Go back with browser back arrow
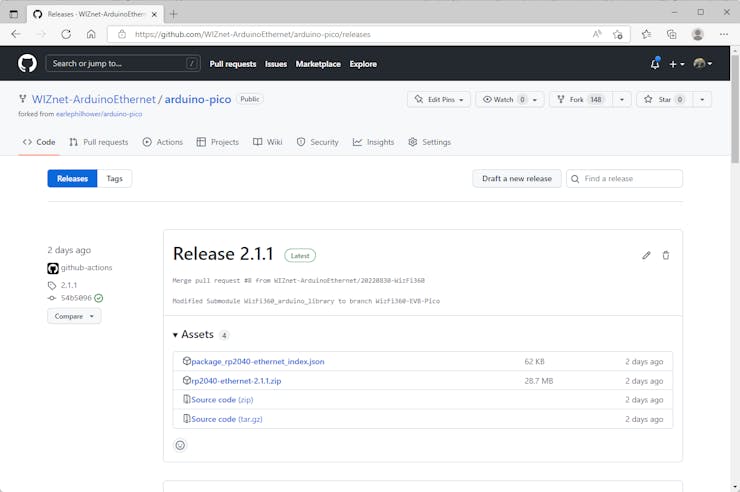 point(16,34)
